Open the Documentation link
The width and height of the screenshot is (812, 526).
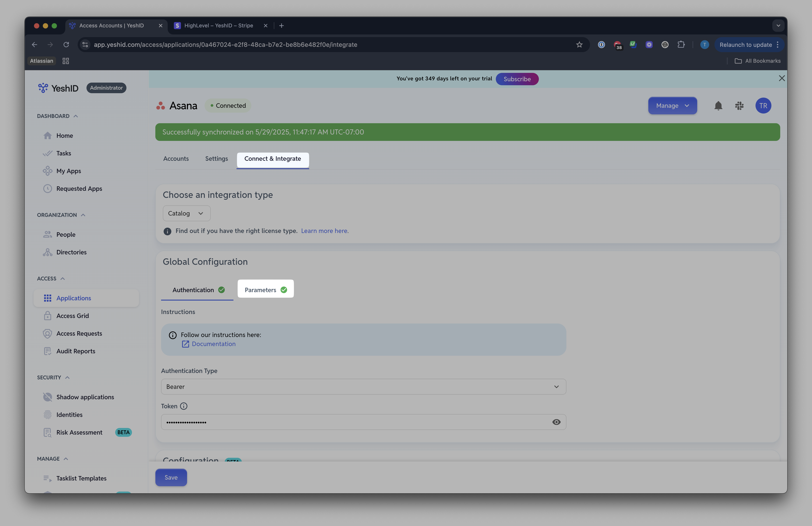214,344
